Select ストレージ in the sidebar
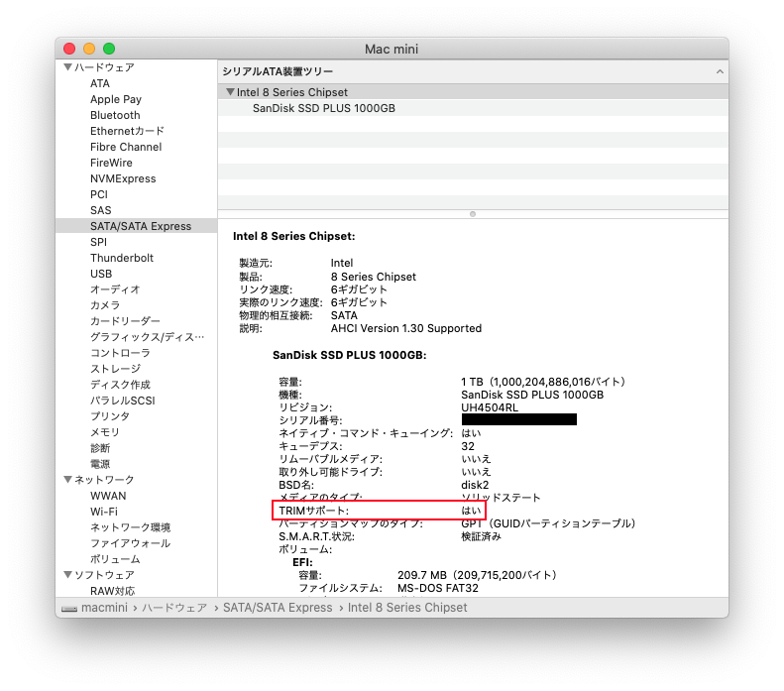The image size is (784, 691). click(x=116, y=369)
